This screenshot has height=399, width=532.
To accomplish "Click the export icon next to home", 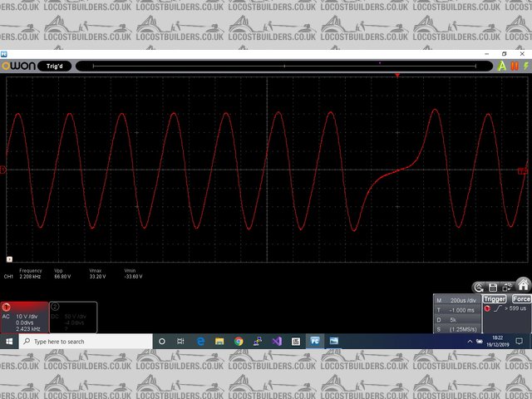I will click(508, 286).
